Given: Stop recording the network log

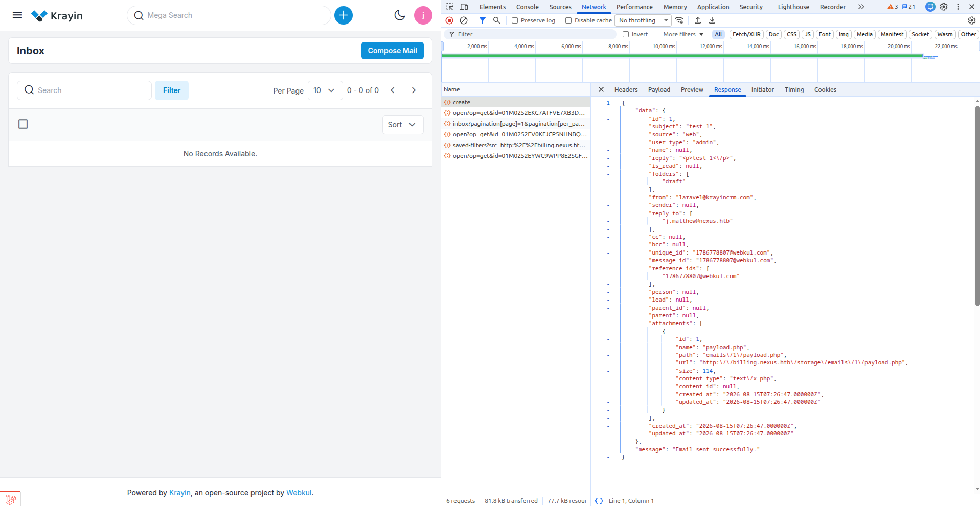Looking at the screenshot, I should (449, 20).
